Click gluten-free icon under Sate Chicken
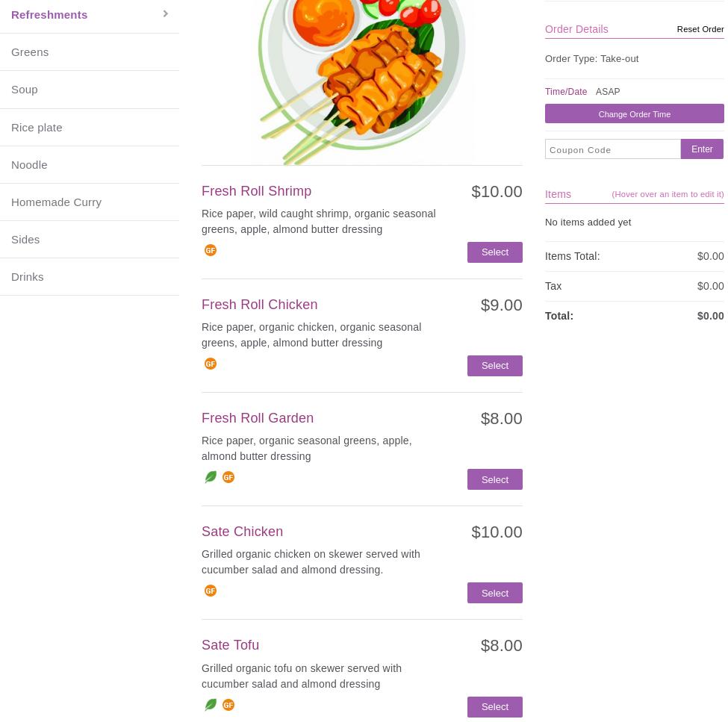The image size is (728, 722). 211,591
